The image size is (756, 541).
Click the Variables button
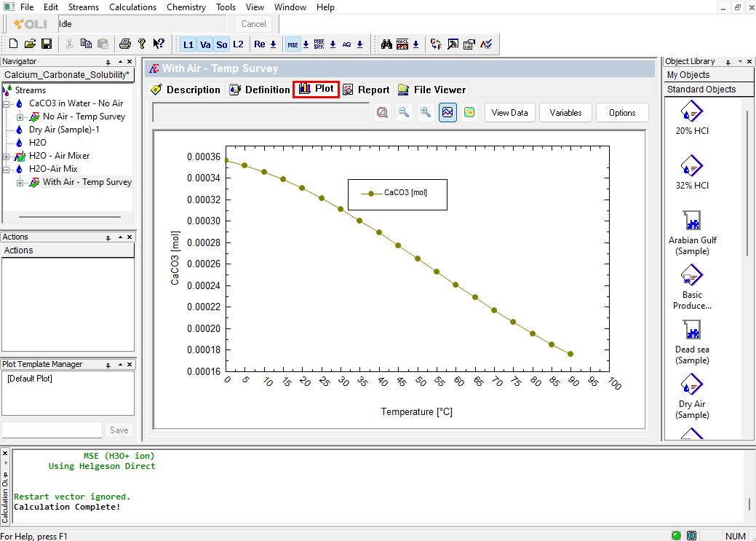coord(565,112)
